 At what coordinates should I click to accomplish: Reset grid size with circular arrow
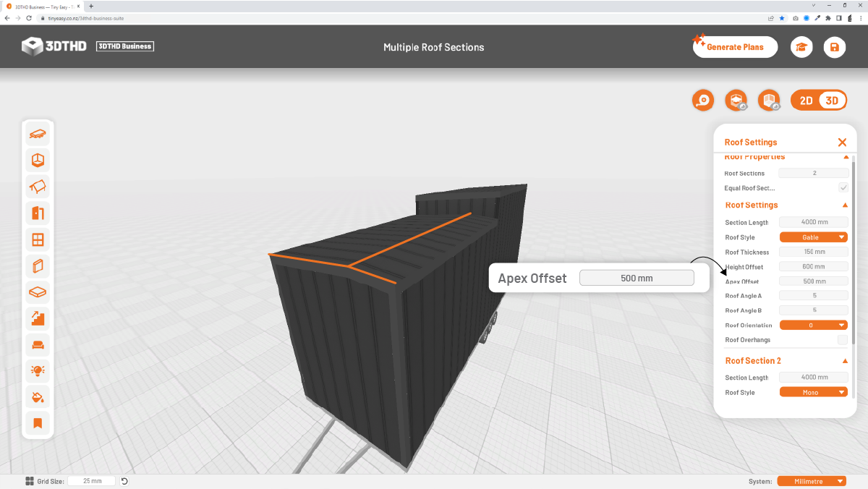pyautogui.click(x=124, y=481)
